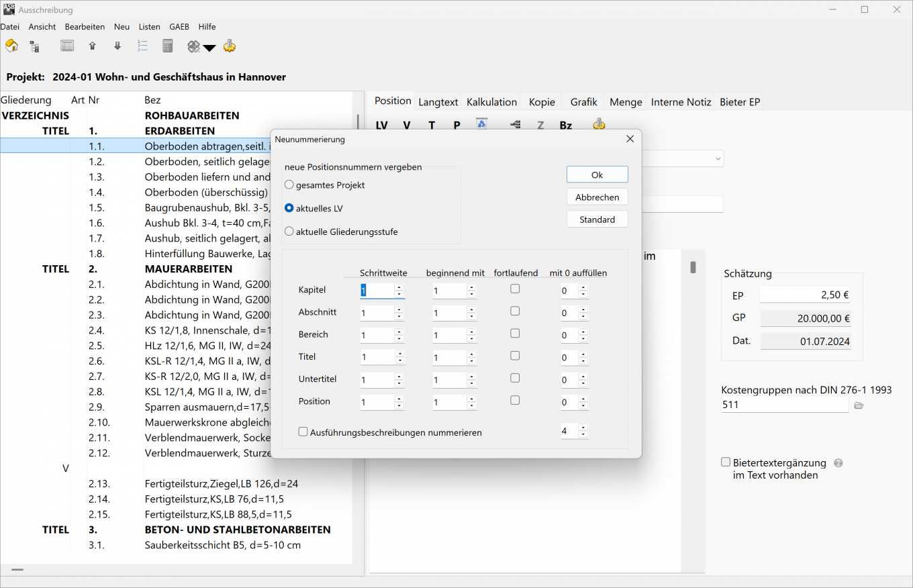Click Abschnitt beginnend mit spinner field

454,313
